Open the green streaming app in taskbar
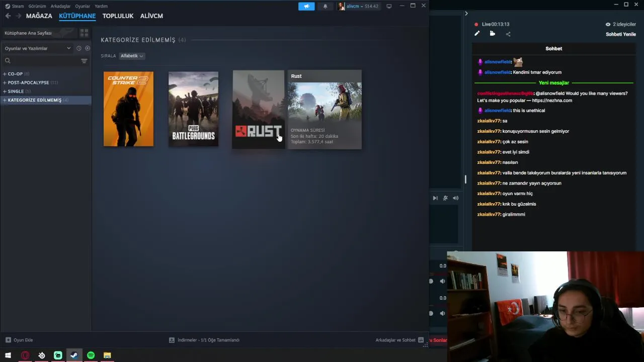Image resolution: width=644 pixels, height=362 pixels. click(x=58, y=355)
